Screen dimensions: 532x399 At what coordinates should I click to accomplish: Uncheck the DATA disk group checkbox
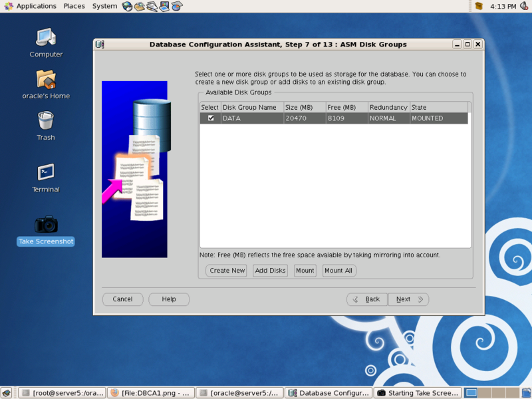[x=211, y=118]
